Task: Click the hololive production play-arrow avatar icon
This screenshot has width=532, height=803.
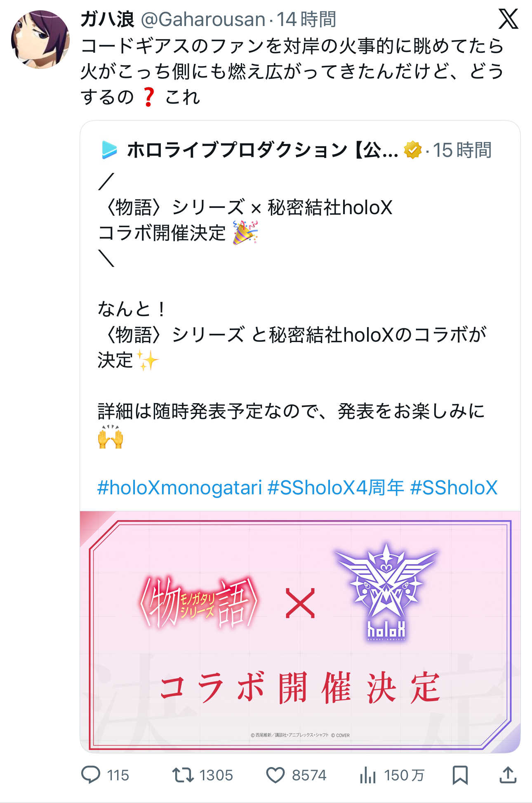Action: 109,150
